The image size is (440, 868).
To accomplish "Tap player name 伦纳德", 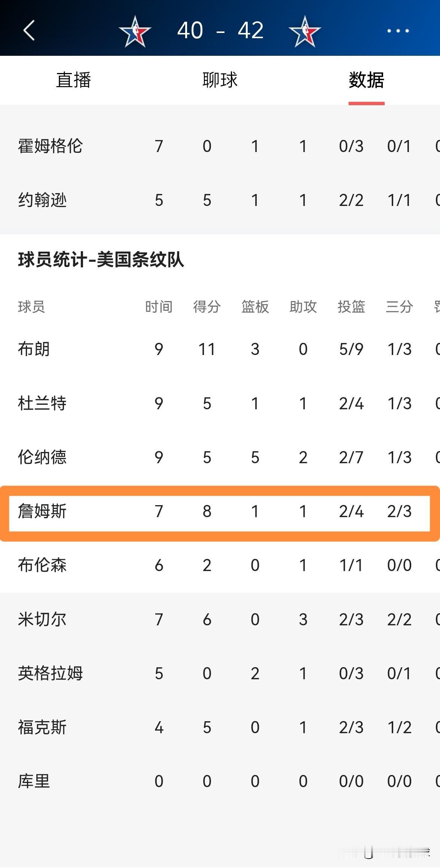I will click(x=42, y=458).
